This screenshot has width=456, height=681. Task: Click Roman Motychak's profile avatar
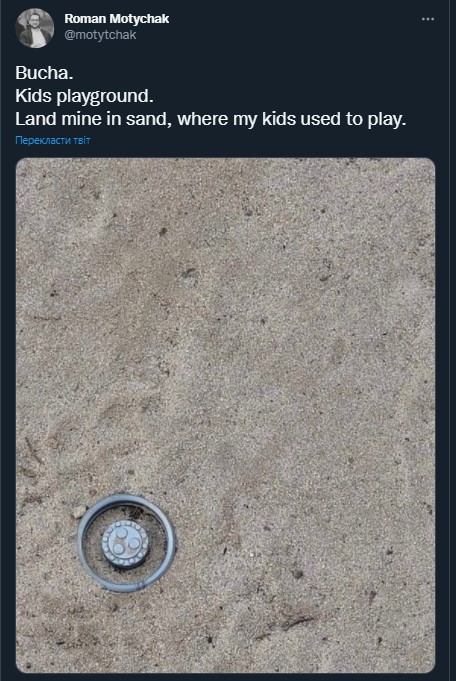(x=35, y=28)
